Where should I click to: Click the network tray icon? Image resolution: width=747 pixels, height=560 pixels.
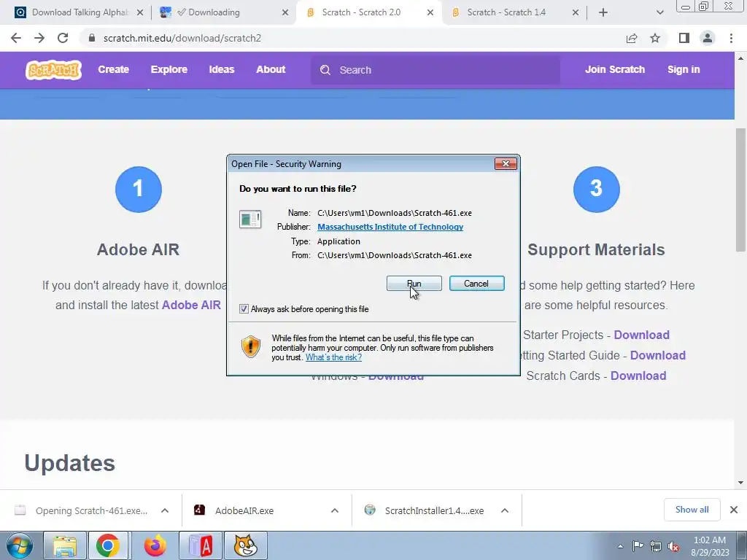[x=656, y=547]
